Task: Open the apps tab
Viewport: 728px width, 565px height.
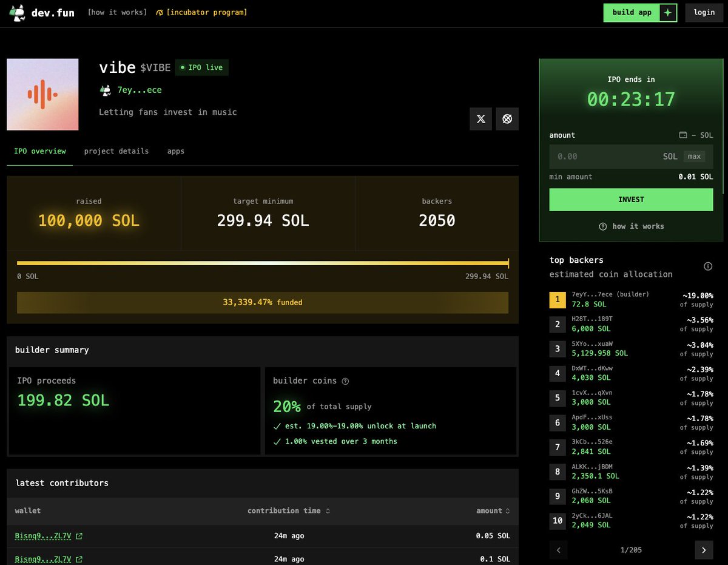Action: coord(175,151)
